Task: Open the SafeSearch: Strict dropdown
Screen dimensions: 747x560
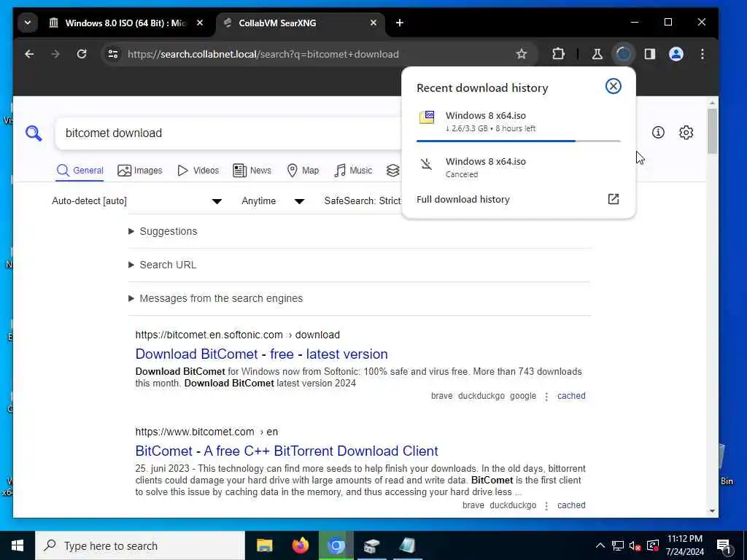Action: [362, 201]
